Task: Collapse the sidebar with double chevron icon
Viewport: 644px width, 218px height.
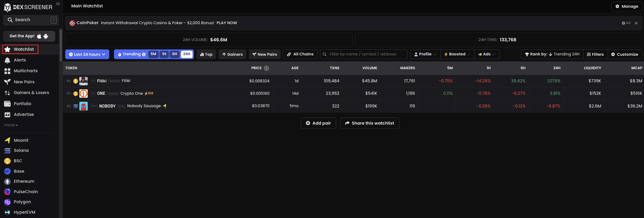Action: tap(58, 4)
